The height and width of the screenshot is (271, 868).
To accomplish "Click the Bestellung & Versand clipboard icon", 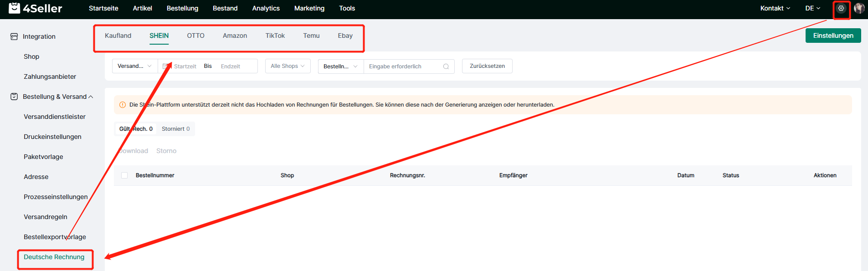I will [14, 97].
